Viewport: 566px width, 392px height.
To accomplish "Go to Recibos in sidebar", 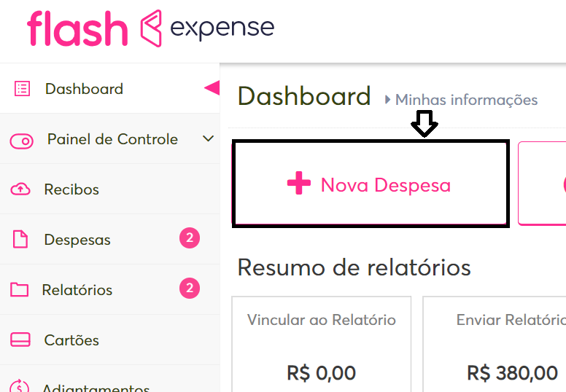I will point(71,189).
